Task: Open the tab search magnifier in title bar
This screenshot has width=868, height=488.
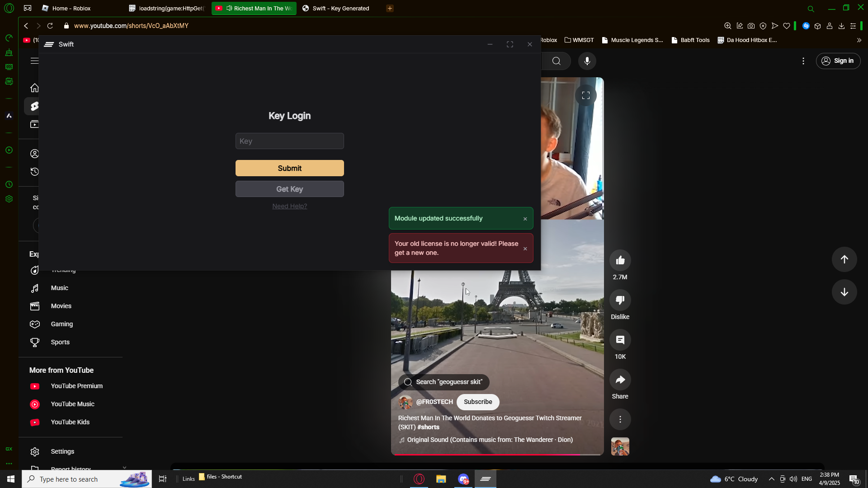Action: pyautogui.click(x=811, y=9)
